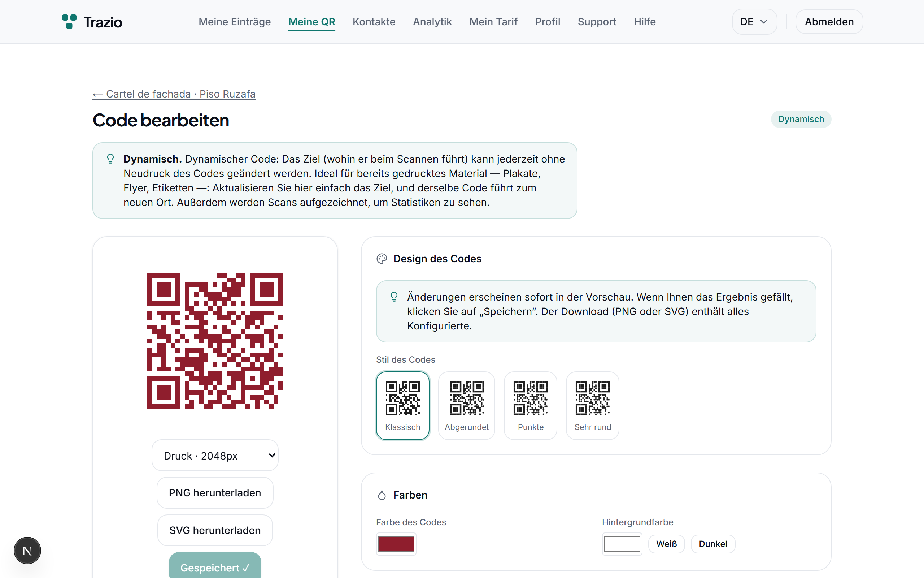Set background to Weiß preset
This screenshot has height=578, width=924.
[x=666, y=544]
